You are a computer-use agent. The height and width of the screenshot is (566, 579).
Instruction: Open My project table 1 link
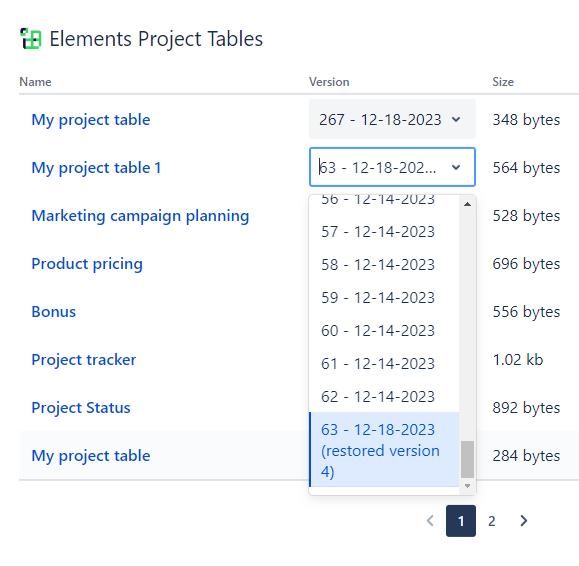pyautogui.click(x=96, y=168)
